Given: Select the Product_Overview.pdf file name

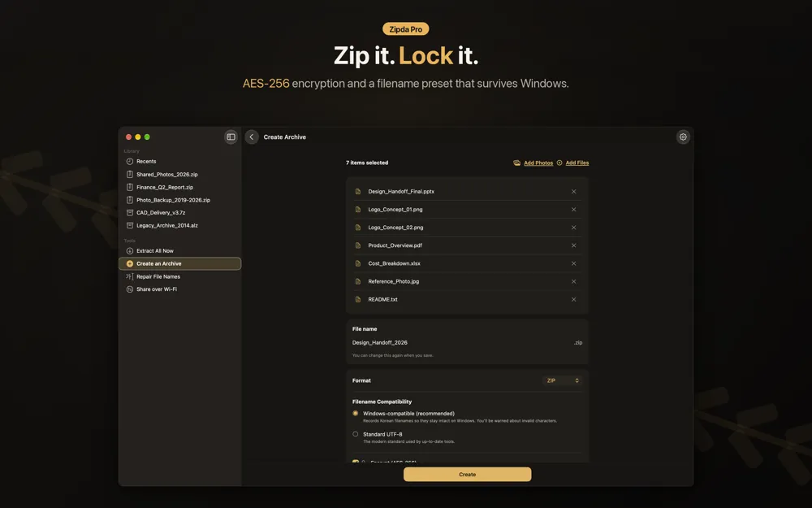Looking at the screenshot, I should [x=395, y=245].
